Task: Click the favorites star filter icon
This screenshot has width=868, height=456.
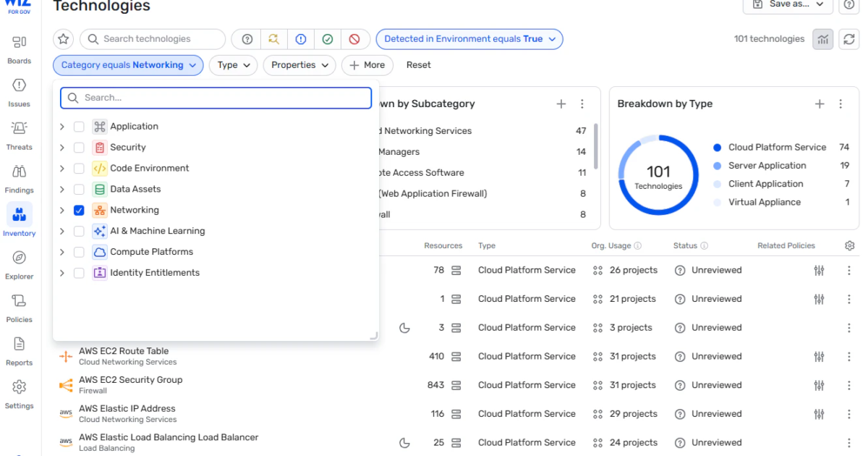Action: point(64,39)
